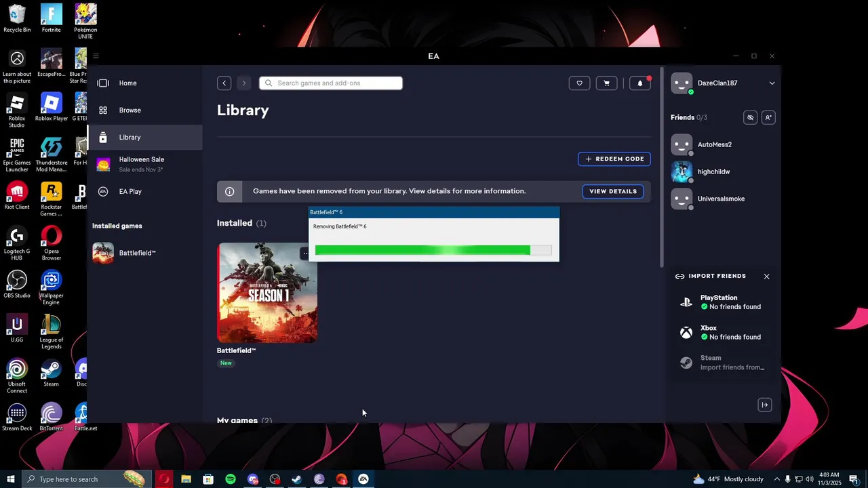
Task: Click the Removing Battlefield 6 progress bar
Action: click(x=433, y=251)
